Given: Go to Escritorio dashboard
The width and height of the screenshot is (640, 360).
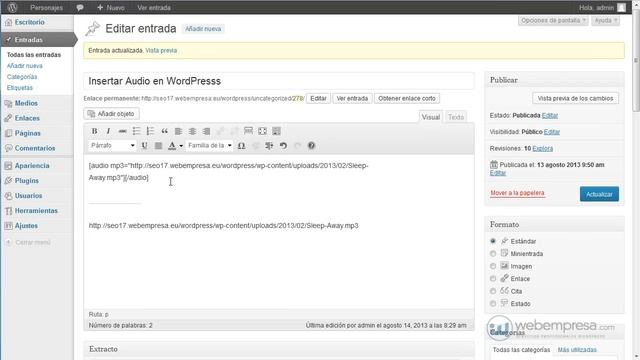Looking at the screenshot, I should (x=29, y=22).
